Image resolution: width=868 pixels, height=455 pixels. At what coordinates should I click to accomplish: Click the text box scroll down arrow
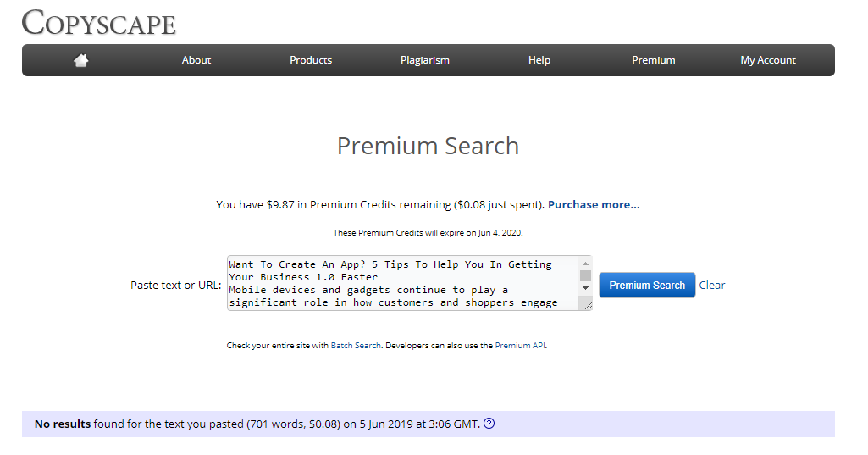click(586, 288)
